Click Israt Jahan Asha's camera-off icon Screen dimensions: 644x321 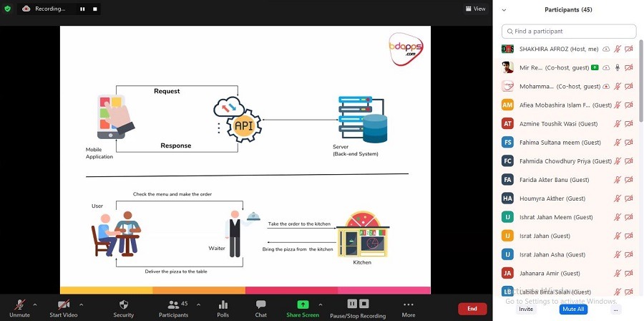pos(628,255)
